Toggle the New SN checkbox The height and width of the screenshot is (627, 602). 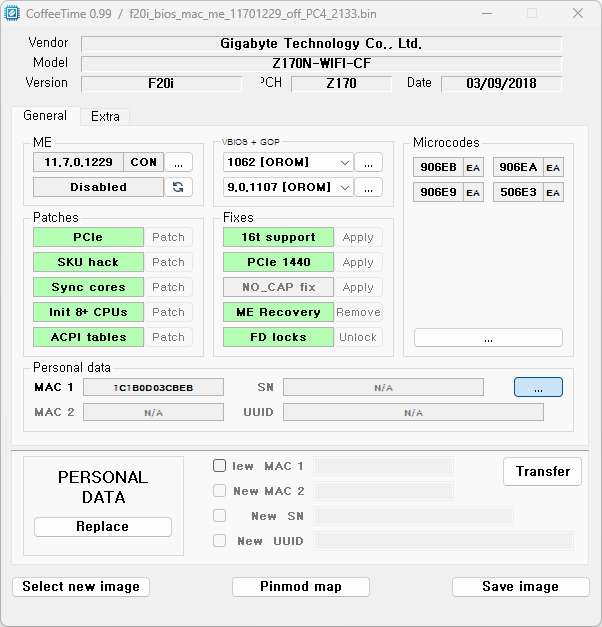(219, 516)
